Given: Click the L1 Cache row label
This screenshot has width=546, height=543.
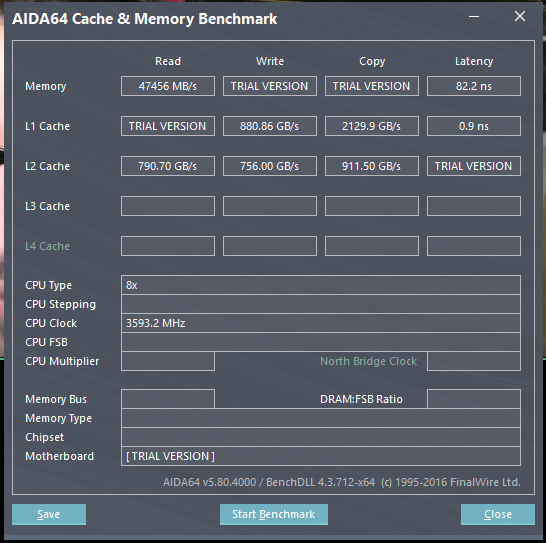Looking at the screenshot, I should coord(47,126).
